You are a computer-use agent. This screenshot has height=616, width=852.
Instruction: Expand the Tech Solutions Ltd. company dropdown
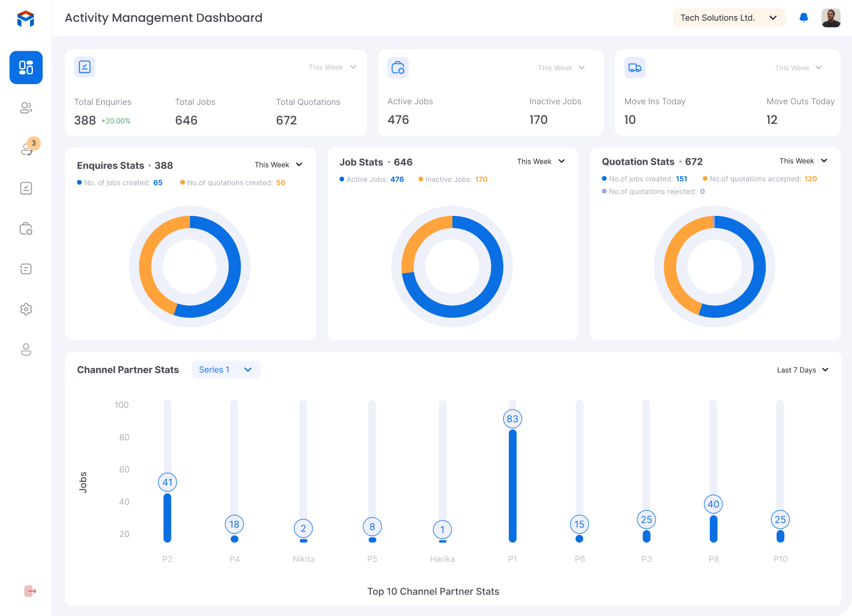click(729, 18)
